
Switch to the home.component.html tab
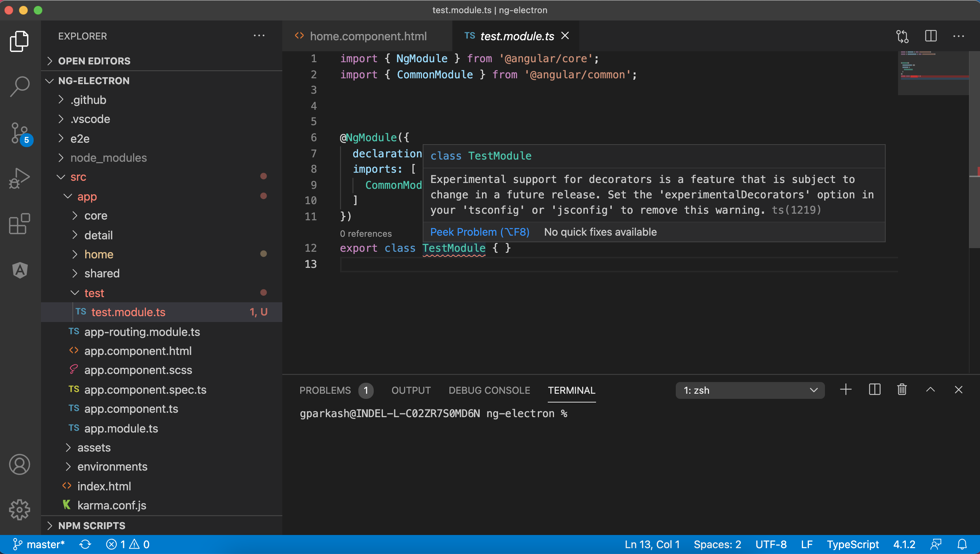pyautogui.click(x=367, y=36)
